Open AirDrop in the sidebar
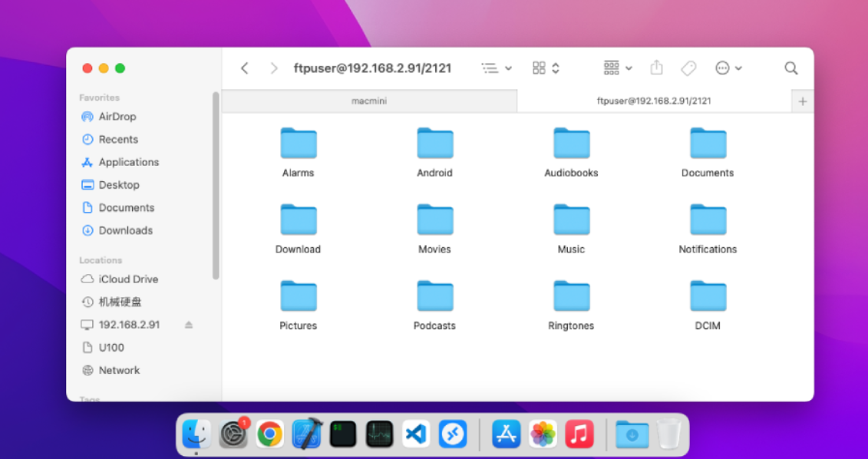The image size is (868, 459). coord(117,117)
